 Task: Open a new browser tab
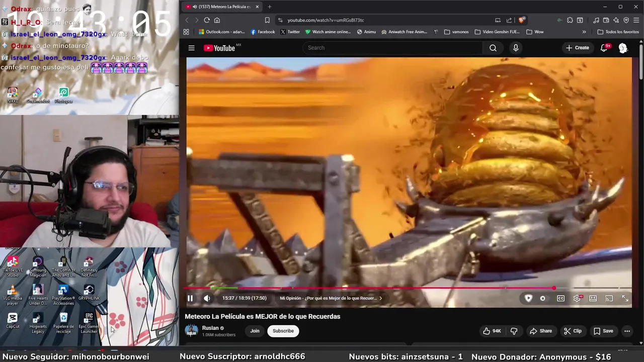pos(269,7)
